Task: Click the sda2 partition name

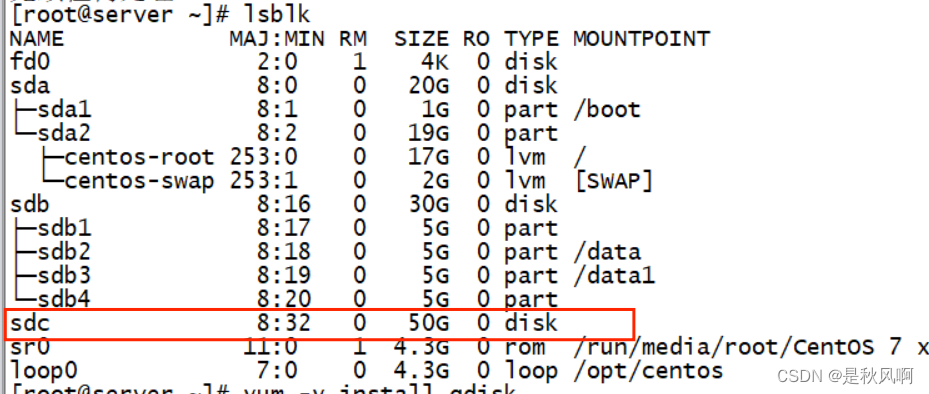Action: 65,133
